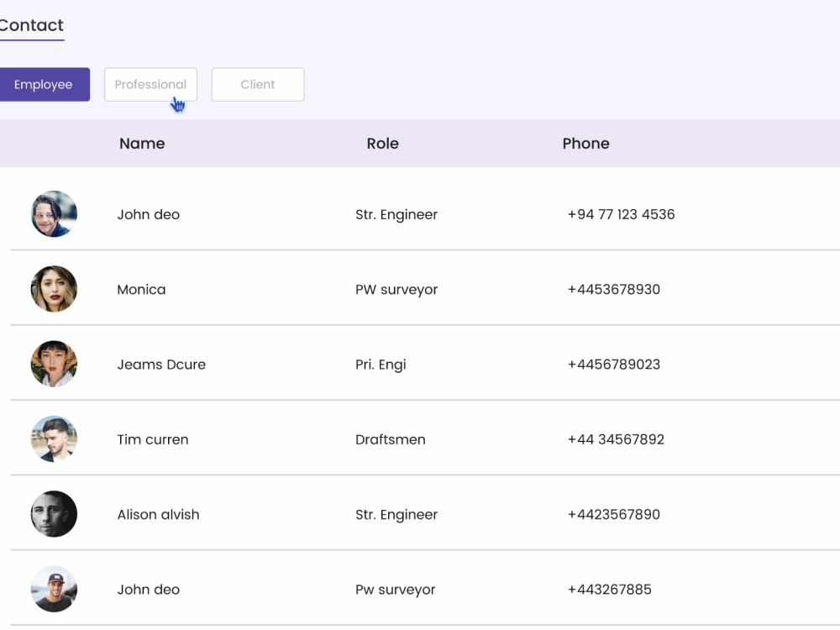Image resolution: width=840 pixels, height=630 pixels.
Task: Open Monica's profile photo
Action: click(x=54, y=289)
